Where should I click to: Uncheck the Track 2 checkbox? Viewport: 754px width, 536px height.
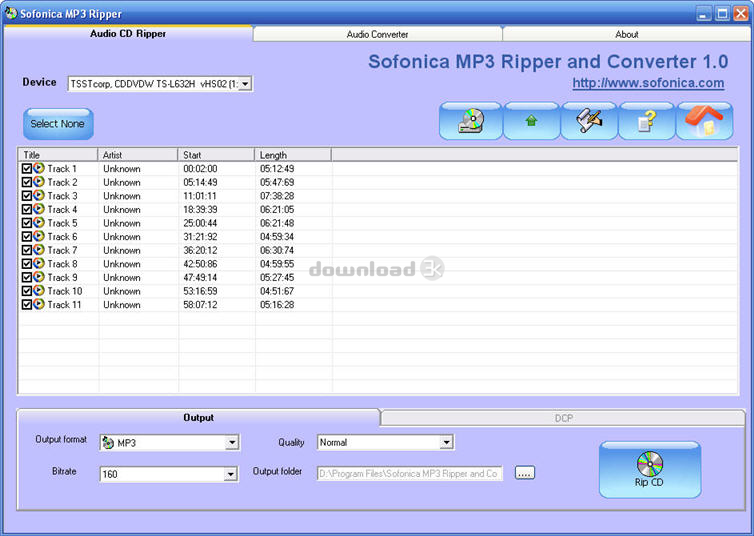27,182
